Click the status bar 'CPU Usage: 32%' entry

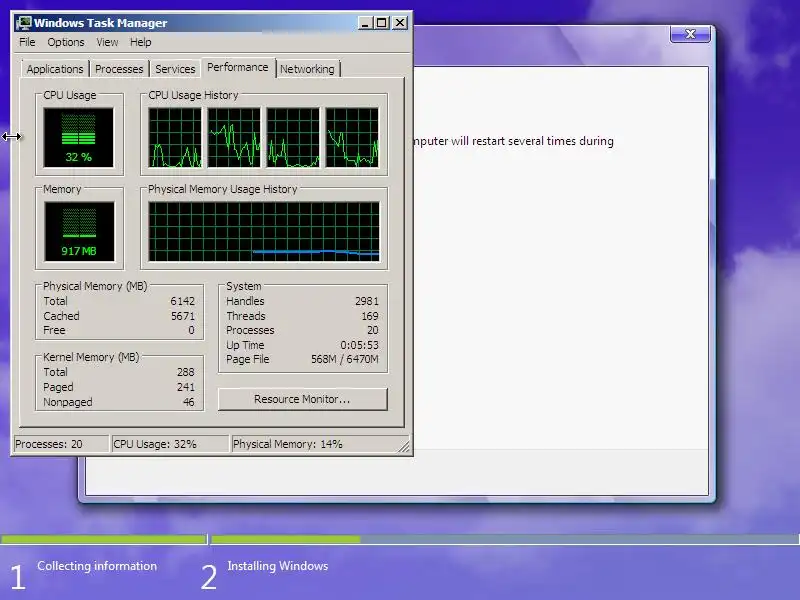tap(169, 444)
